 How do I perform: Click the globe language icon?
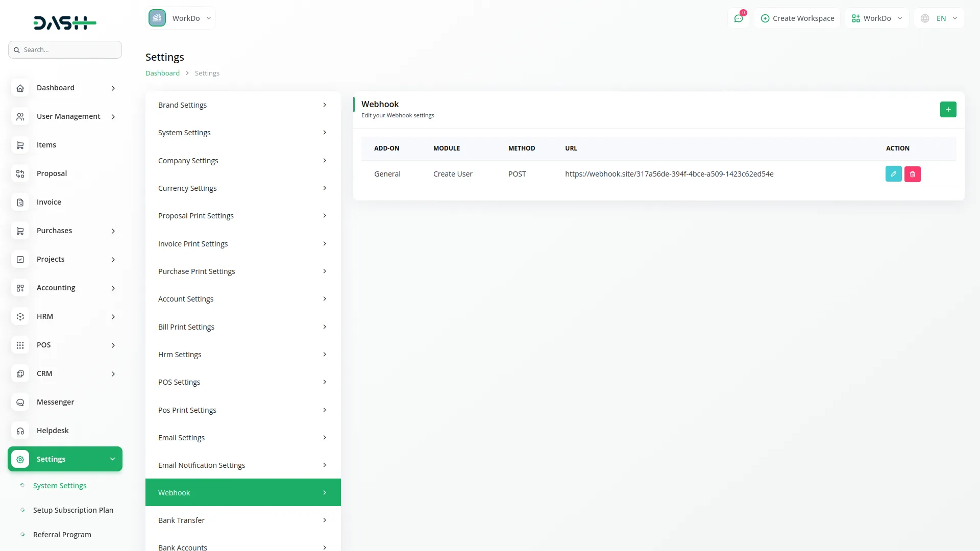[x=924, y=18]
